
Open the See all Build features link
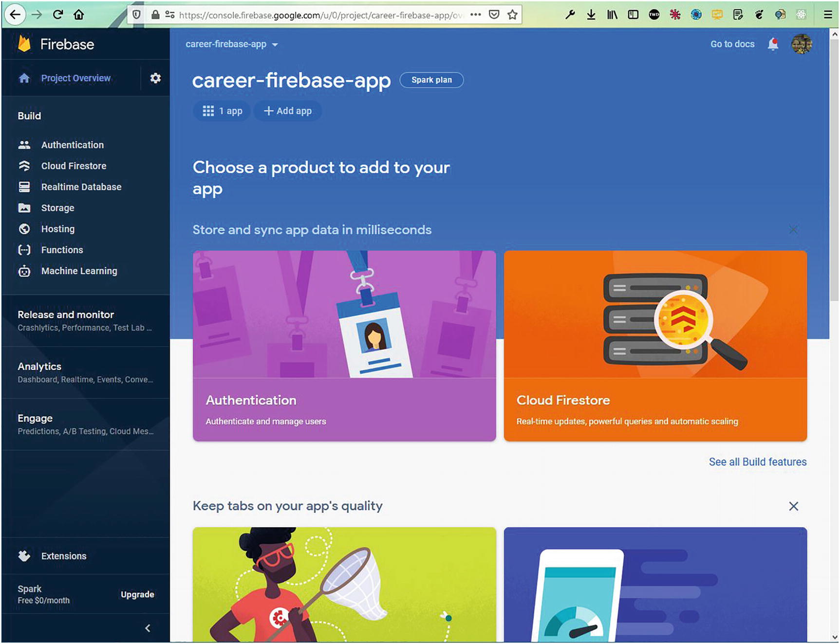[757, 462]
